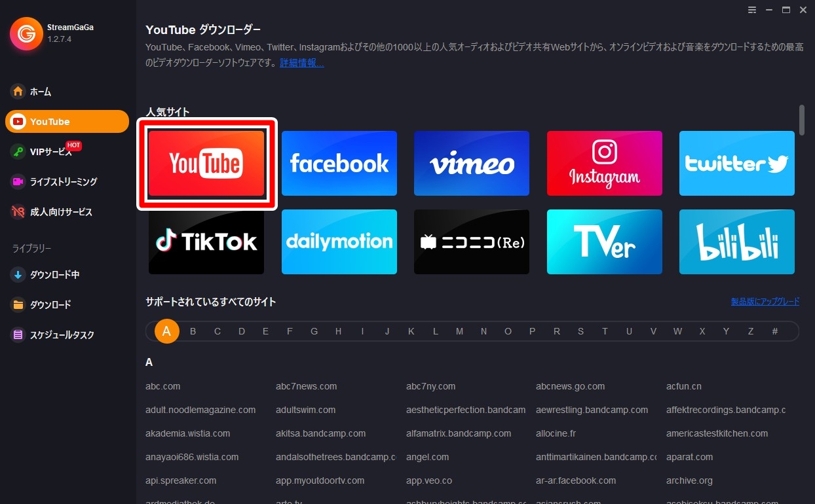Click akitsa.bandcamp.com entry
The image size is (815, 504).
321,433
